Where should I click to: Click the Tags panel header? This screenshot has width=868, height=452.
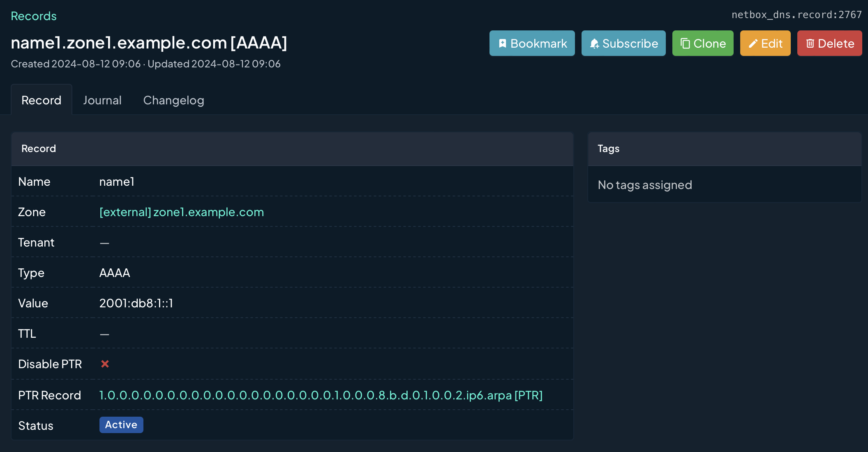(608, 149)
